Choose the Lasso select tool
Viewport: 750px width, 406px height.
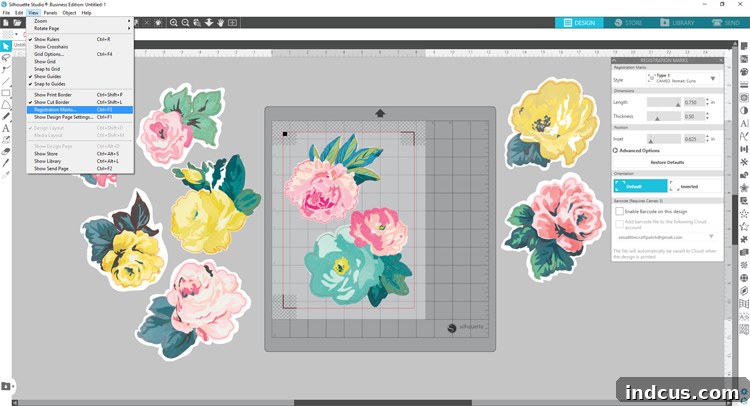click(6, 58)
